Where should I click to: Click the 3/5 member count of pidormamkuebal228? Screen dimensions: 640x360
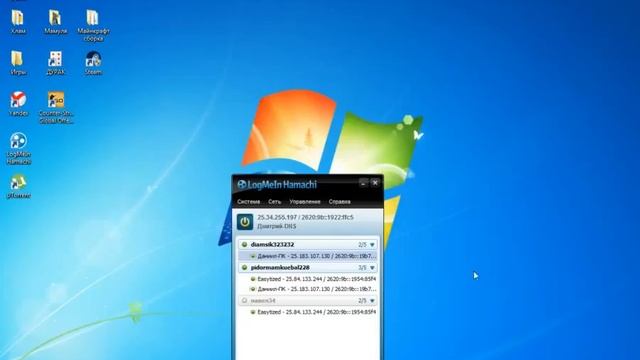click(x=362, y=268)
